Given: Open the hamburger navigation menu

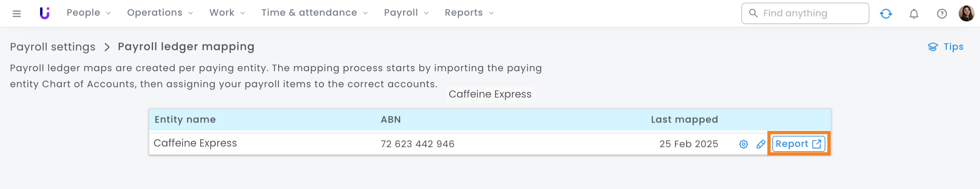Looking at the screenshot, I should (x=17, y=14).
